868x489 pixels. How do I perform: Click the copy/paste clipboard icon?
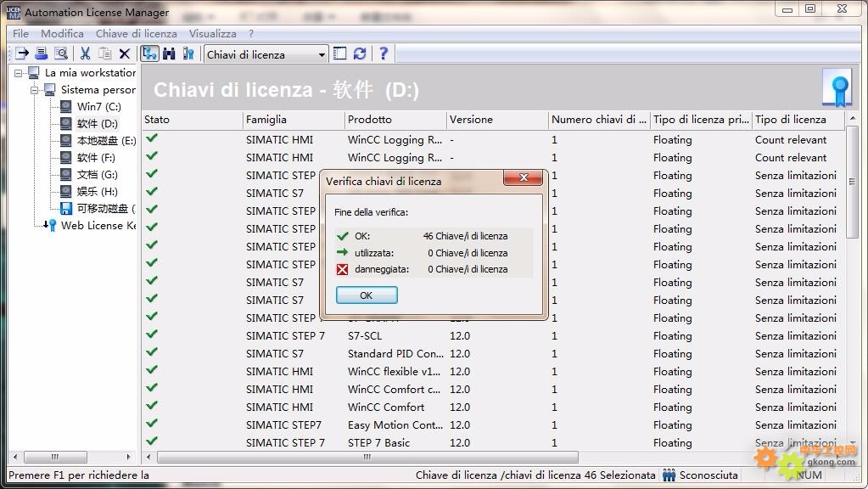click(104, 53)
